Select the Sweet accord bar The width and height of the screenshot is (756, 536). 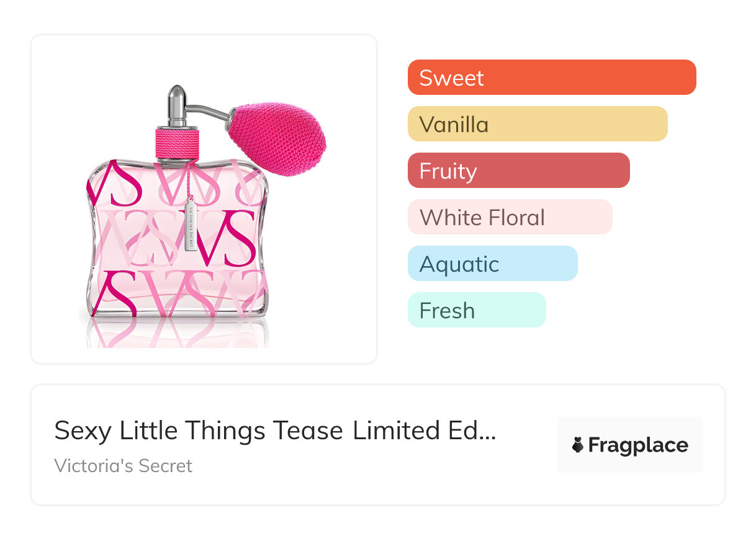coord(551,78)
